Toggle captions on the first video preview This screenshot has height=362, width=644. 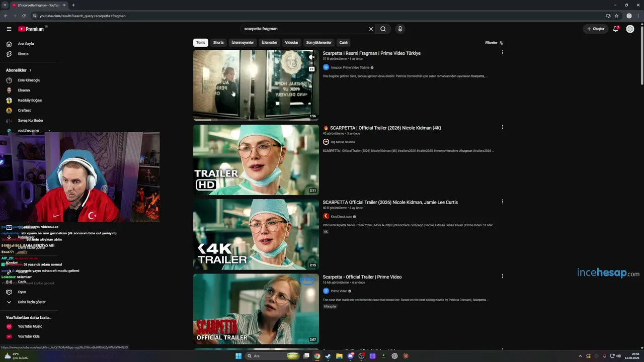[x=311, y=69]
